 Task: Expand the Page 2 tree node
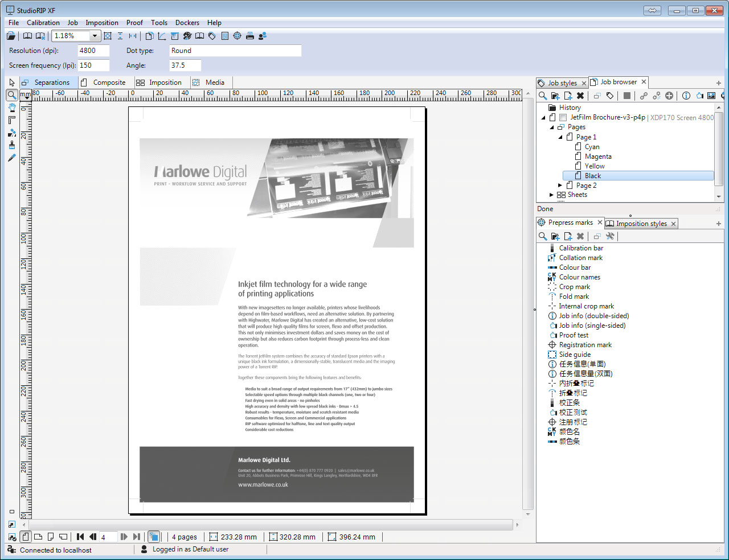[x=560, y=186]
